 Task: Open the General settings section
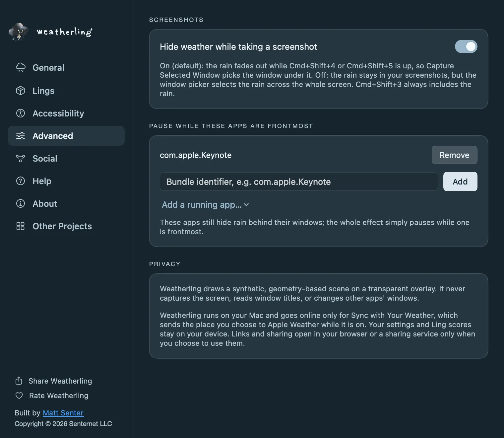[x=66, y=67]
